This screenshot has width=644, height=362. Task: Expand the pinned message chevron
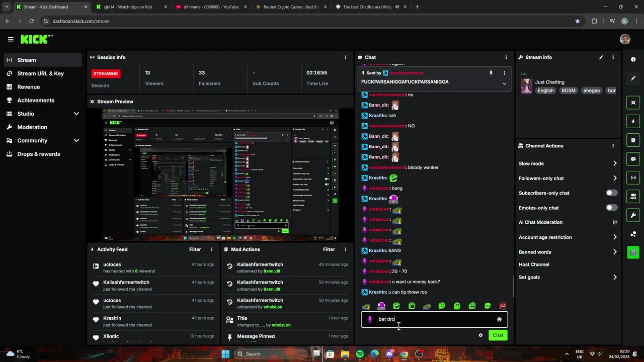tap(504, 83)
